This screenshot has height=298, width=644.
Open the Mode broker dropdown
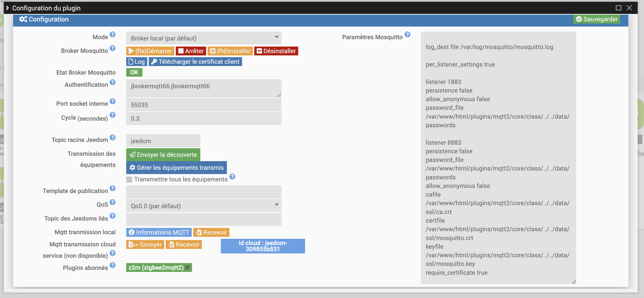[204, 38]
